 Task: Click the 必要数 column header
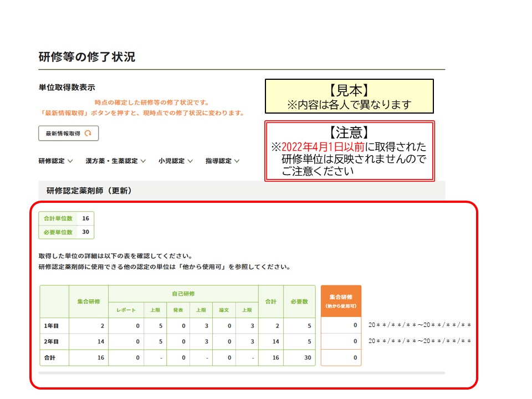pyautogui.click(x=299, y=301)
